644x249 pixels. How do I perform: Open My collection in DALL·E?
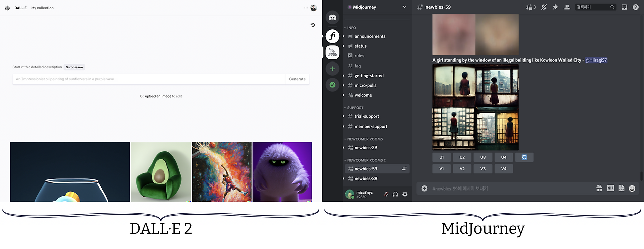pyautogui.click(x=42, y=8)
